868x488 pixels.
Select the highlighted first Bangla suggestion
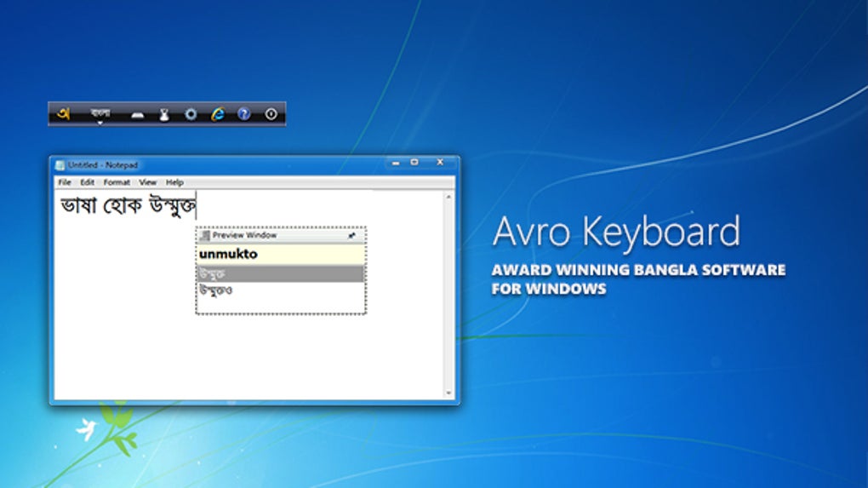point(281,273)
